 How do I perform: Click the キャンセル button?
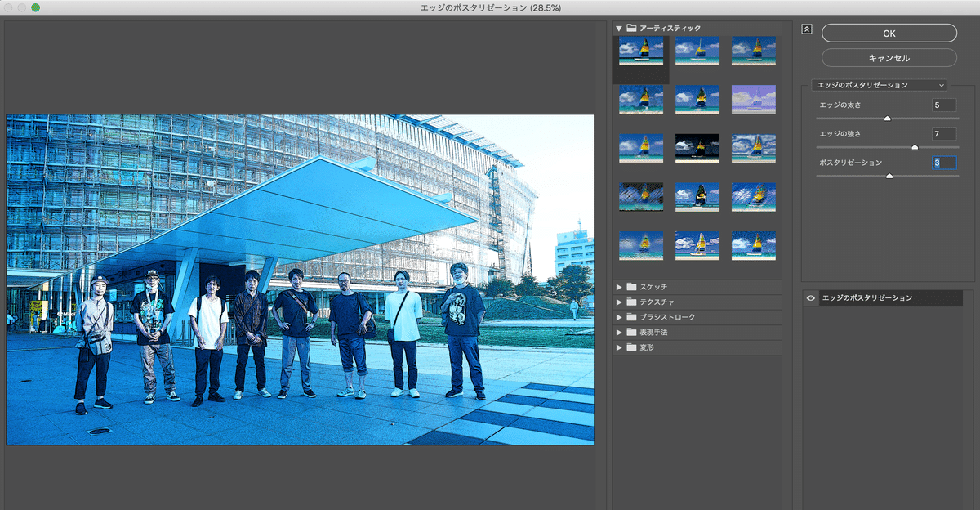coord(889,58)
